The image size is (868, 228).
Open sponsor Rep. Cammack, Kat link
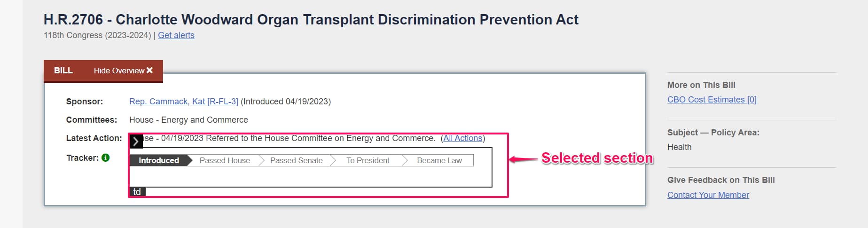coord(183,102)
